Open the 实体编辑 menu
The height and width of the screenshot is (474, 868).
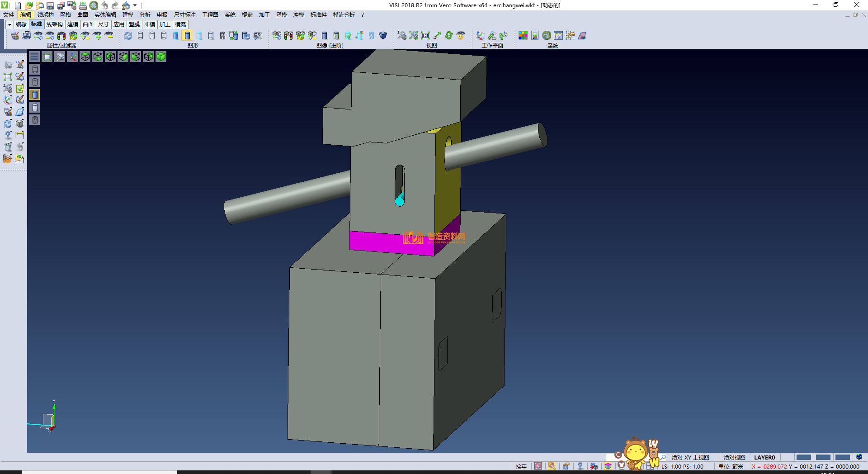[105, 15]
